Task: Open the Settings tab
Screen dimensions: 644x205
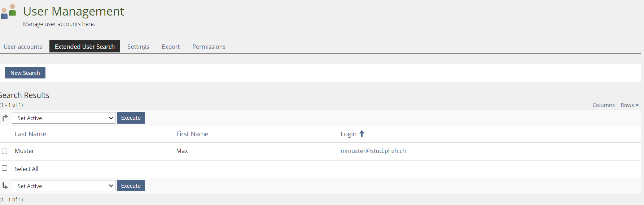Action: point(138,47)
